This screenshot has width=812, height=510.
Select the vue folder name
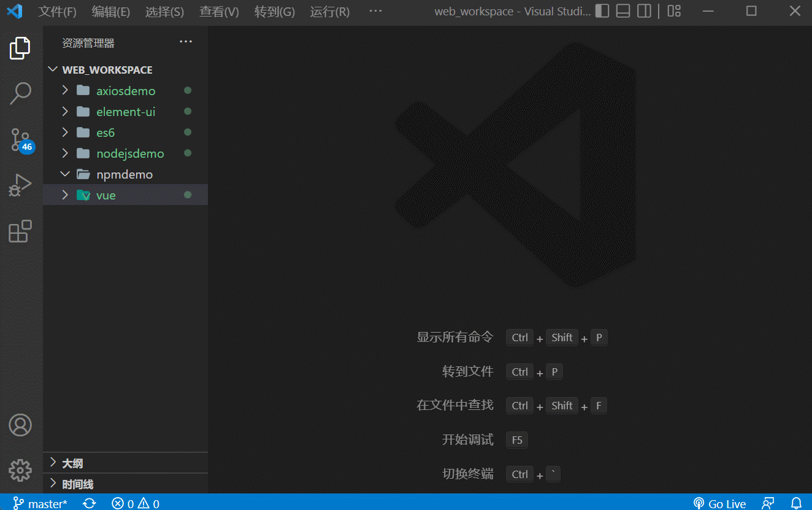106,195
